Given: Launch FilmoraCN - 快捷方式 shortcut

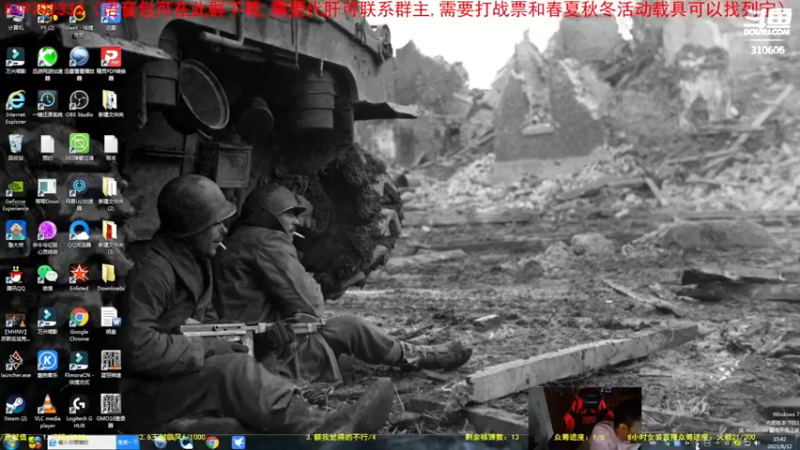Looking at the screenshot, I should click(79, 367).
